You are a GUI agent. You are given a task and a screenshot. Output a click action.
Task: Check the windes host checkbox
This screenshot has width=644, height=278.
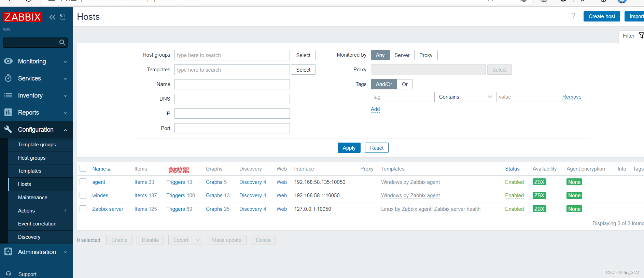click(x=83, y=195)
